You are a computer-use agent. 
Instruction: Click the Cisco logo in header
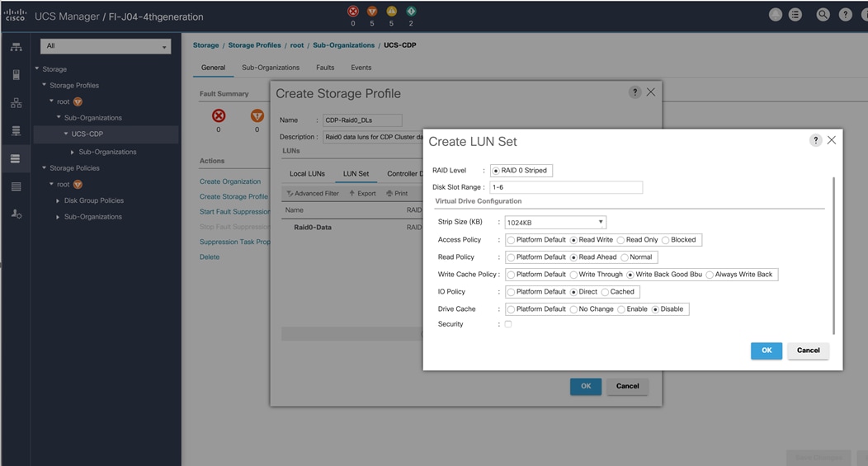tap(15, 15)
